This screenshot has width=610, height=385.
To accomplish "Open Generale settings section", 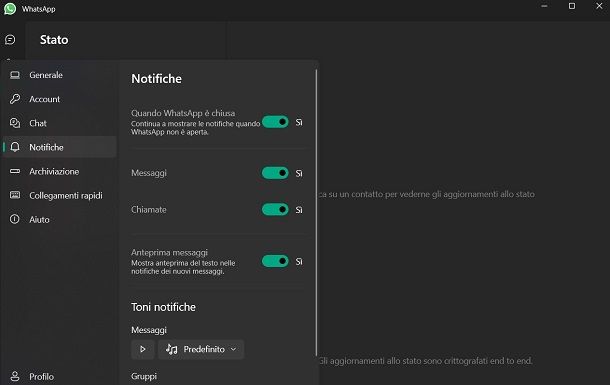I will click(60, 75).
